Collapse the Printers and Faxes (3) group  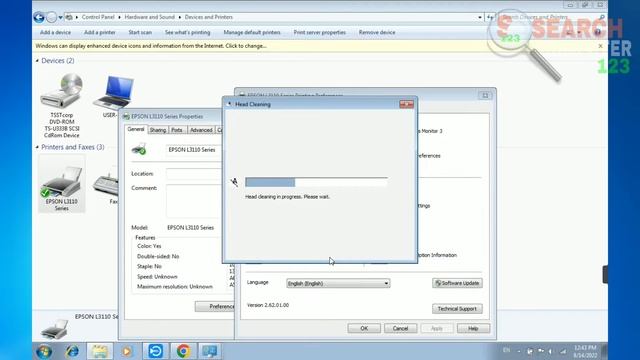click(37, 147)
